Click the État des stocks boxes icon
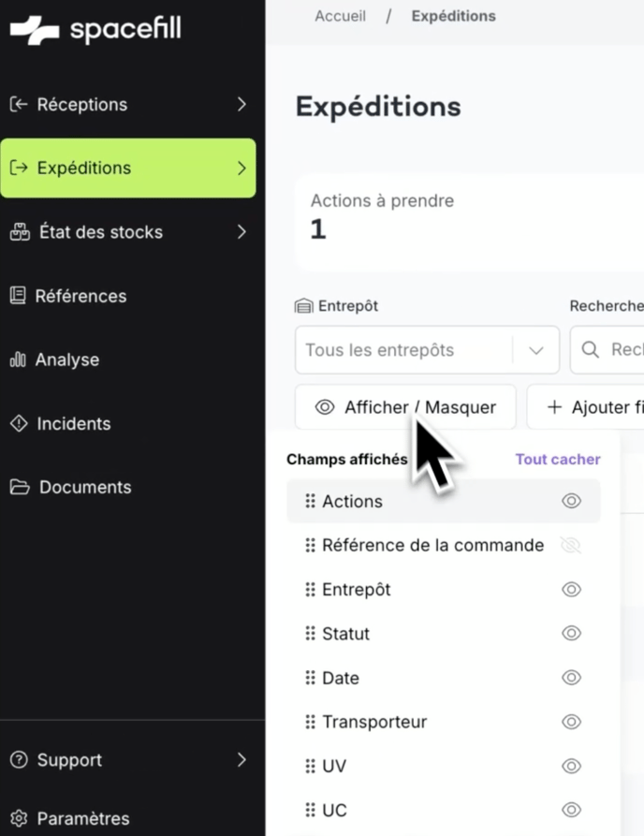Viewport: 644px width, 836px height. pyautogui.click(x=20, y=232)
